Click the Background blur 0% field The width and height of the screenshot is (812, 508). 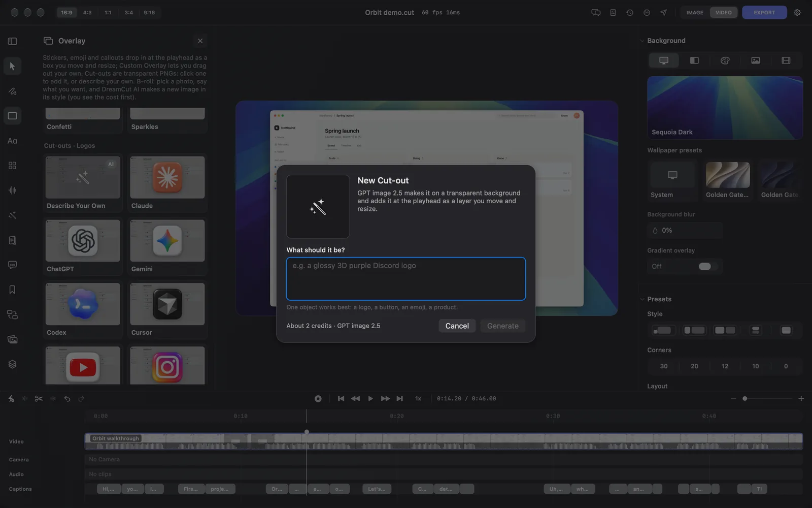click(685, 231)
